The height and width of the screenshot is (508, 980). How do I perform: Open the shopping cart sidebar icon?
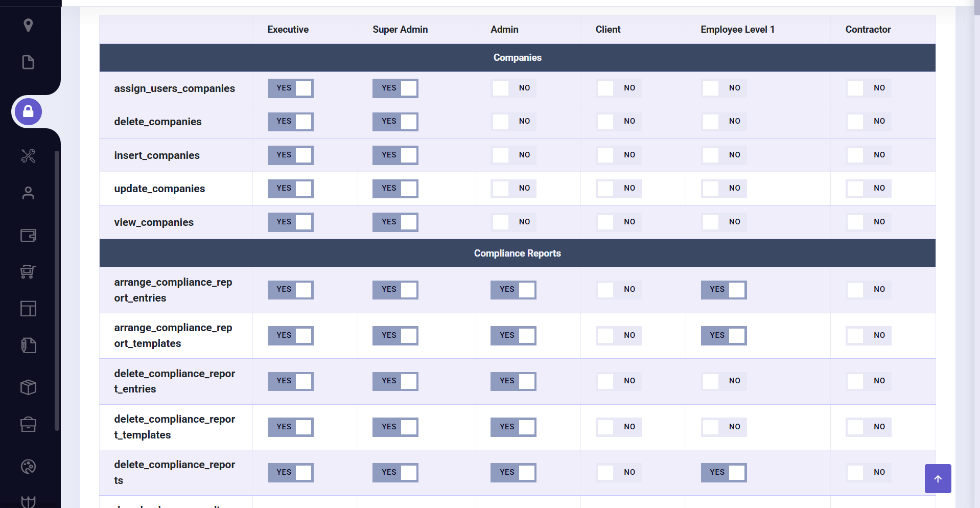click(28, 271)
